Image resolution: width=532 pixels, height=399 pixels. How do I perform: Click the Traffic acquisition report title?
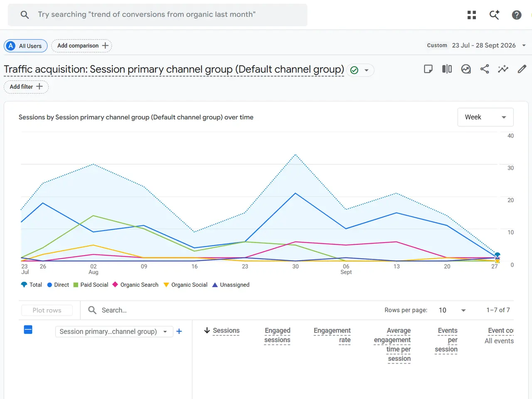point(174,69)
